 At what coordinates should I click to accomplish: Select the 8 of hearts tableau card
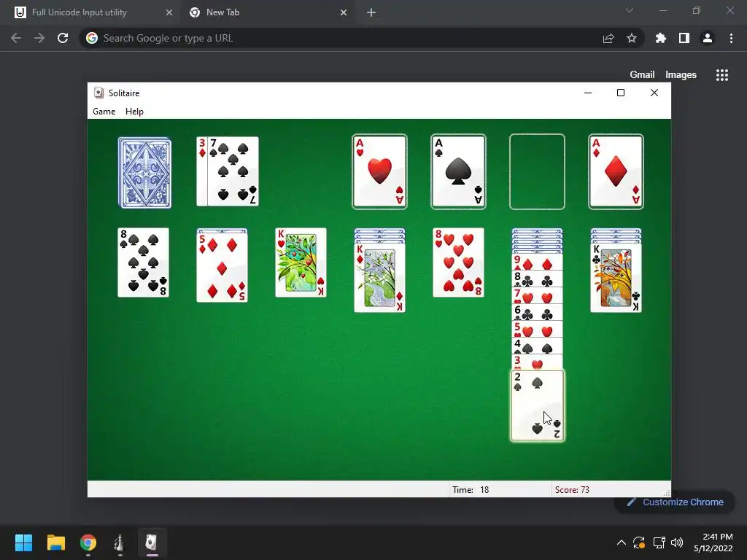[458, 262]
